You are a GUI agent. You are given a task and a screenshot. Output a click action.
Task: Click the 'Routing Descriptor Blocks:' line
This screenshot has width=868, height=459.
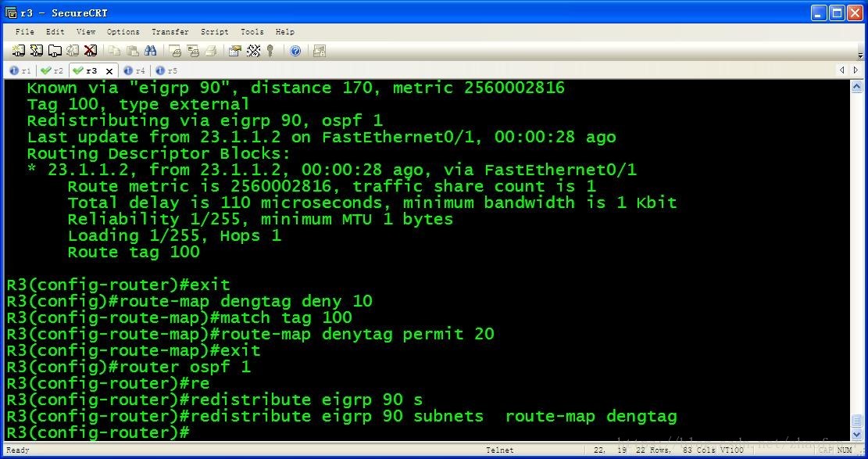[159, 153]
